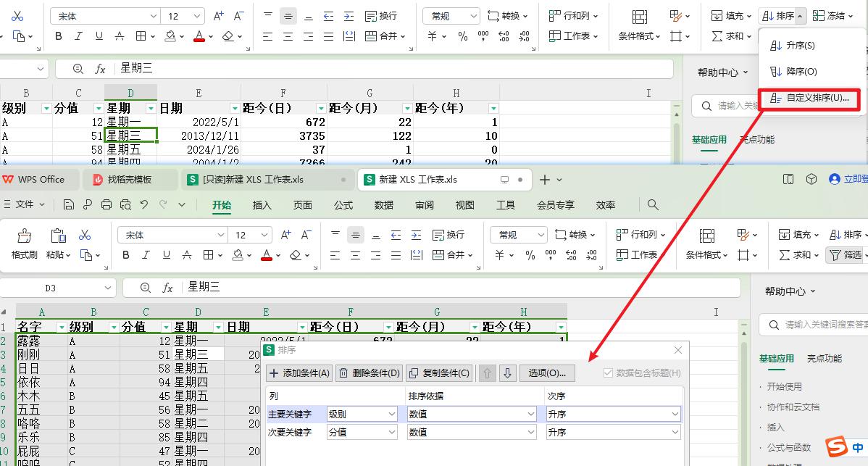
Task: Click the Redo arrow in quick access bar
Action: (x=163, y=205)
